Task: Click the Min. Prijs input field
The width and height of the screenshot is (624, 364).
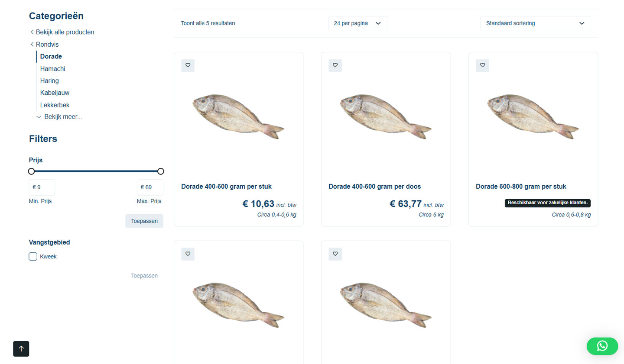Action: (42, 187)
